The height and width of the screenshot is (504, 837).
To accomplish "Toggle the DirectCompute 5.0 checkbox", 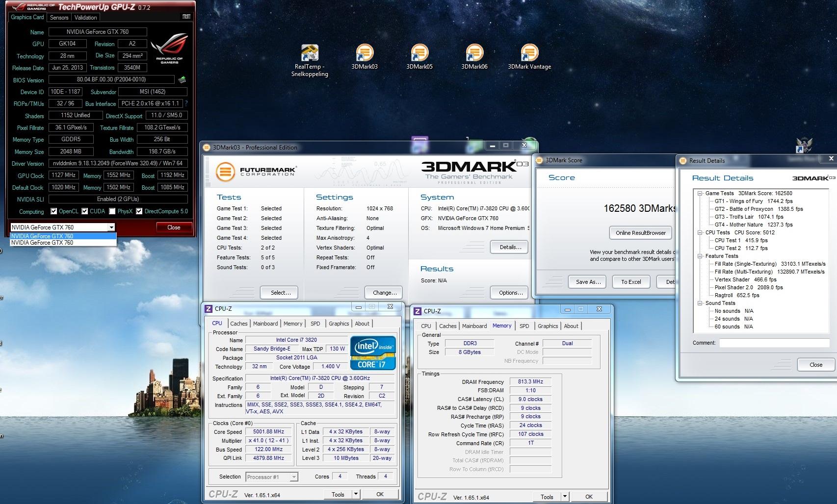I will click(139, 211).
